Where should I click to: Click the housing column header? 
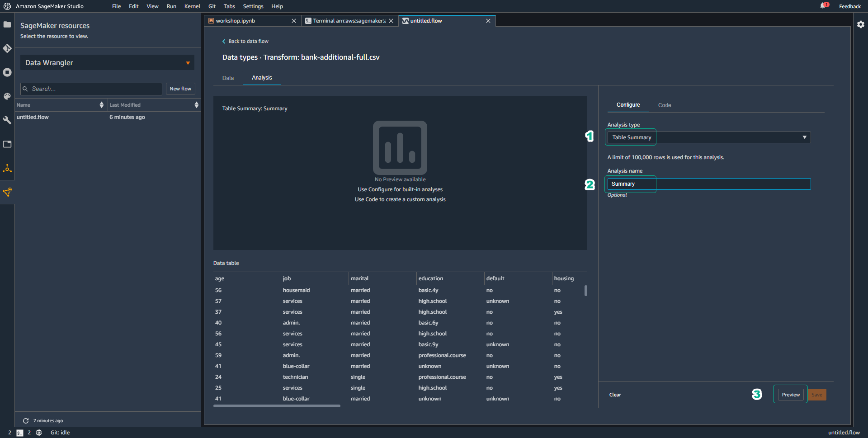pyautogui.click(x=569, y=278)
